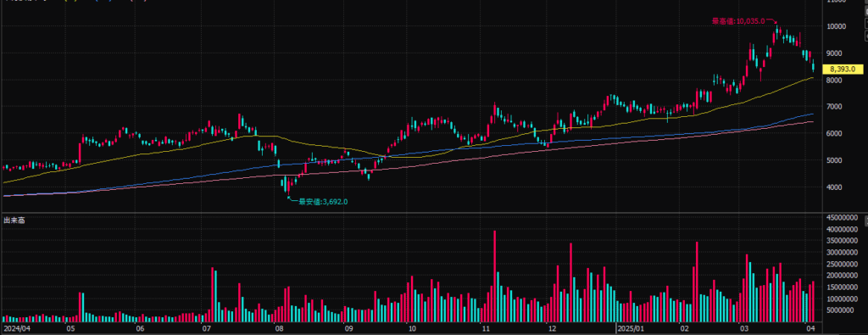Click the yellow current price tag 8,393.0

point(840,70)
